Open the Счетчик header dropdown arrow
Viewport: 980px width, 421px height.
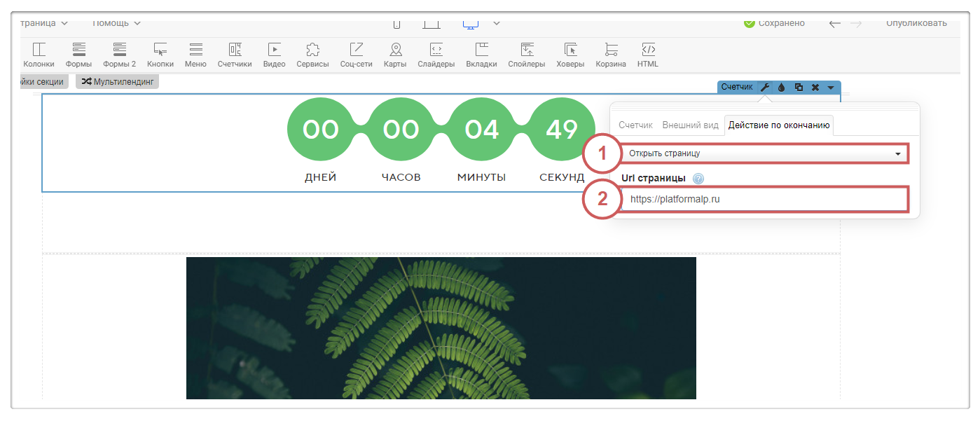(831, 88)
